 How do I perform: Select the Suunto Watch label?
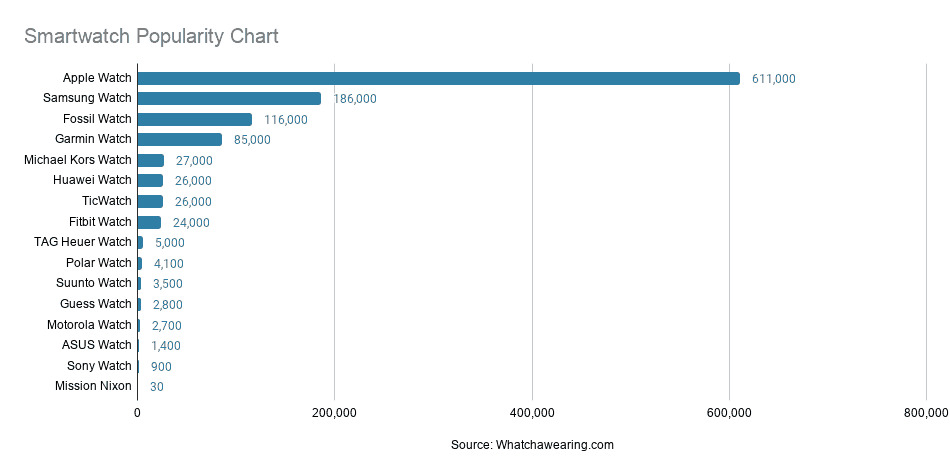tap(94, 283)
